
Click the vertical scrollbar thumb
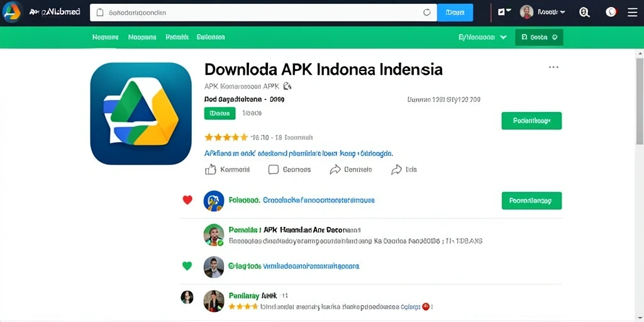click(x=640, y=101)
